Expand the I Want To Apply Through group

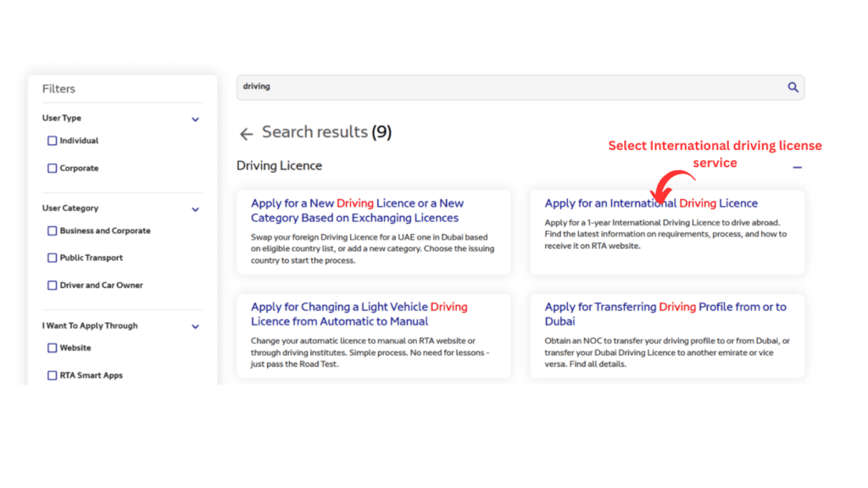click(195, 326)
